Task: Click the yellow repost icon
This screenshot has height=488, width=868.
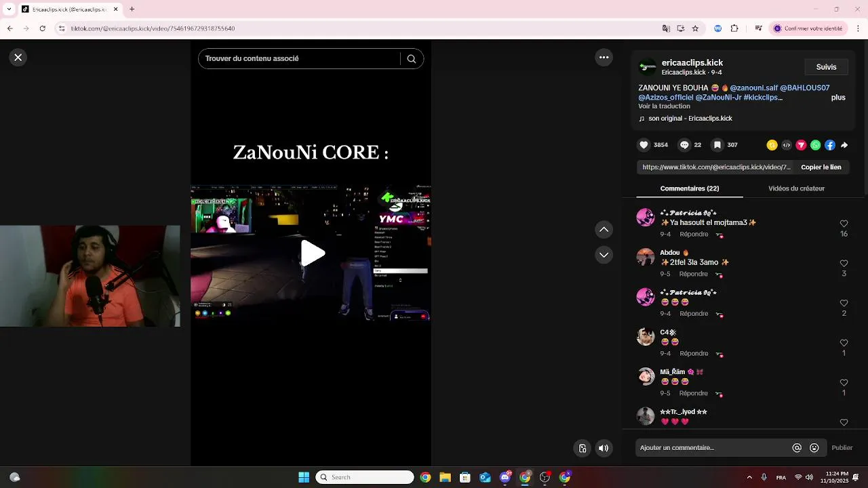Action: point(772,145)
